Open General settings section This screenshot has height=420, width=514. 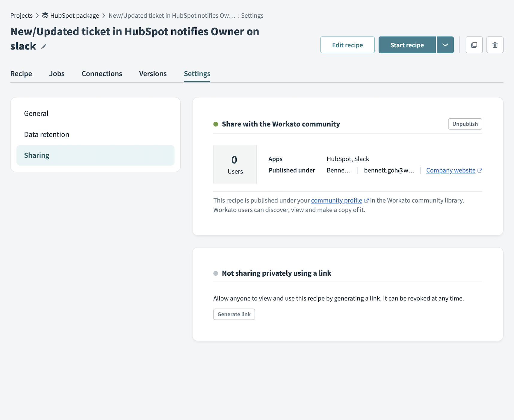[x=36, y=114]
